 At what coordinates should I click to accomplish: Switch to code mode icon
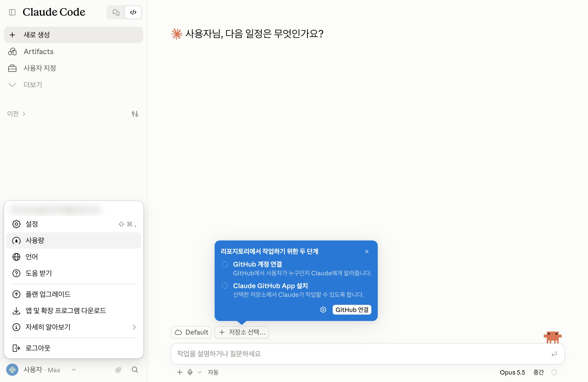[133, 12]
